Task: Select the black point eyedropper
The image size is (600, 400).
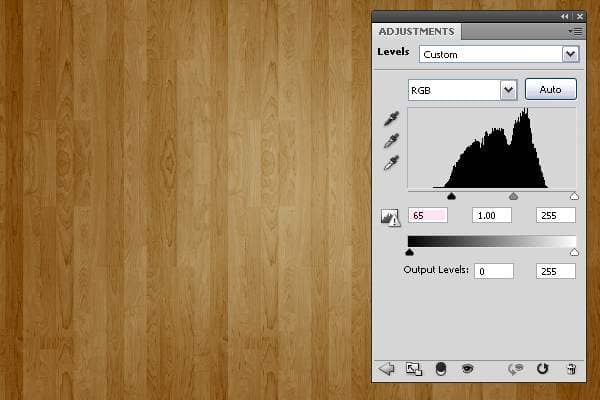Action: click(391, 119)
